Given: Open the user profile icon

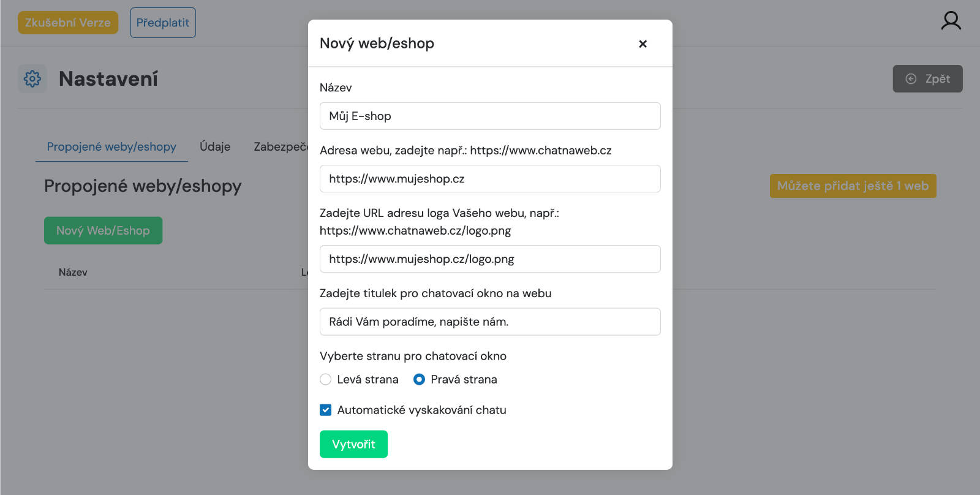Looking at the screenshot, I should (x=951, y=21).
